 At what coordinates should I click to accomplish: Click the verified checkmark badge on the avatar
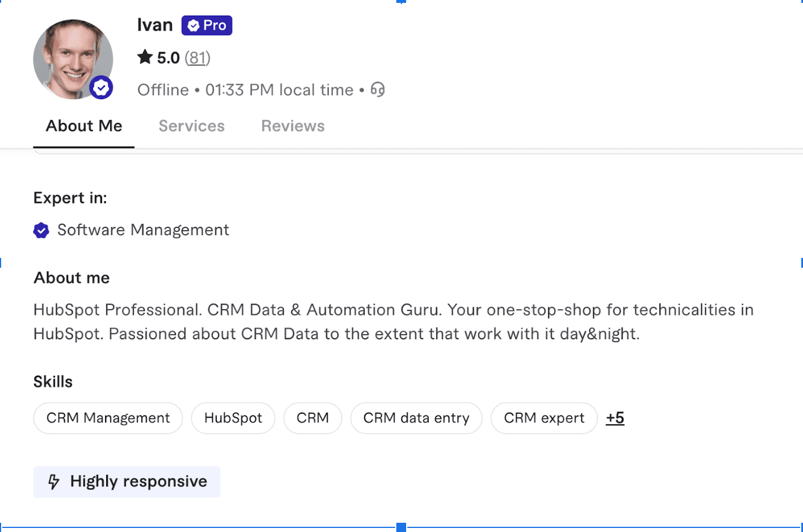point(102,88)
